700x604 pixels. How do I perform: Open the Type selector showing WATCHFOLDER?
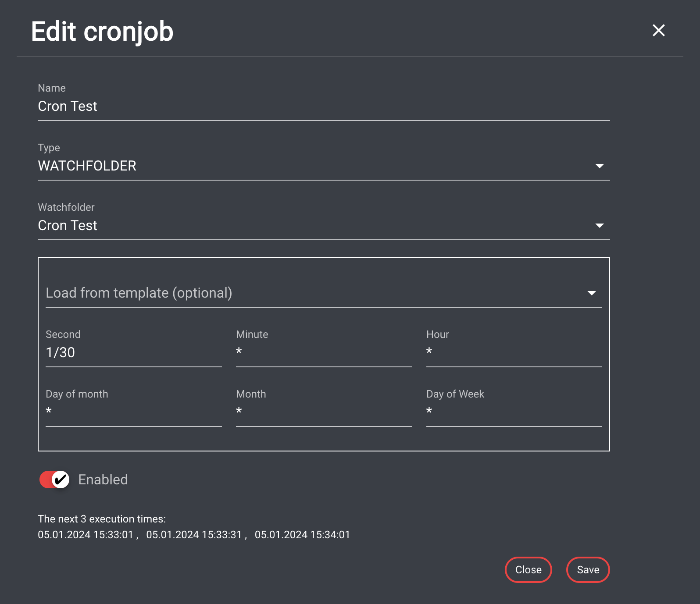coord(307,166)
